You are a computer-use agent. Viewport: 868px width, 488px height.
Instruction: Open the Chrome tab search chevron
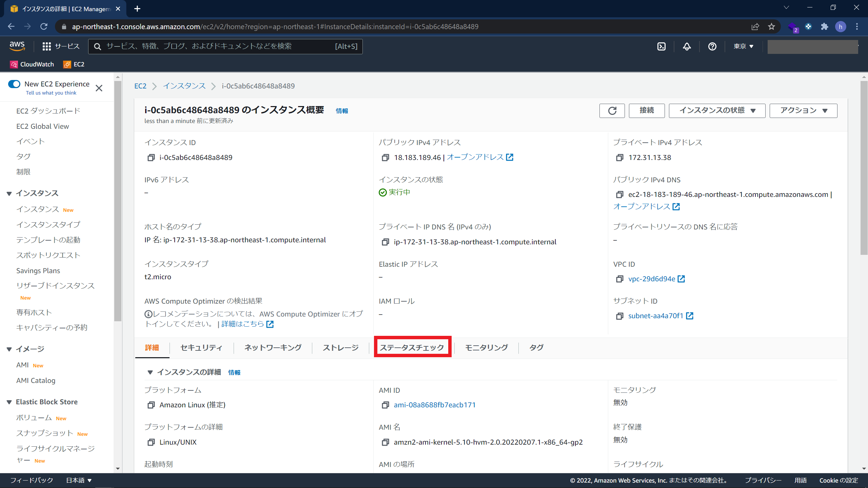pos(786,7)
